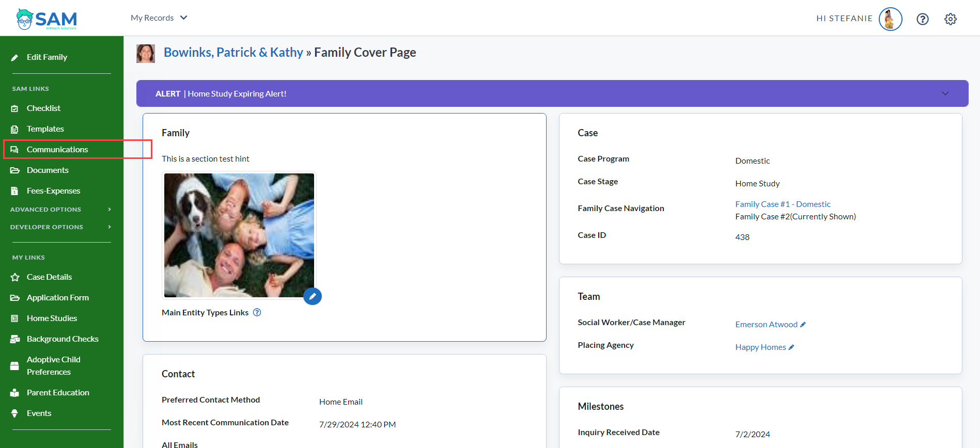The height and width of the screenshot is (448, 980).
Task: Open Documents from SAM Links
Action: click(48, 170)
